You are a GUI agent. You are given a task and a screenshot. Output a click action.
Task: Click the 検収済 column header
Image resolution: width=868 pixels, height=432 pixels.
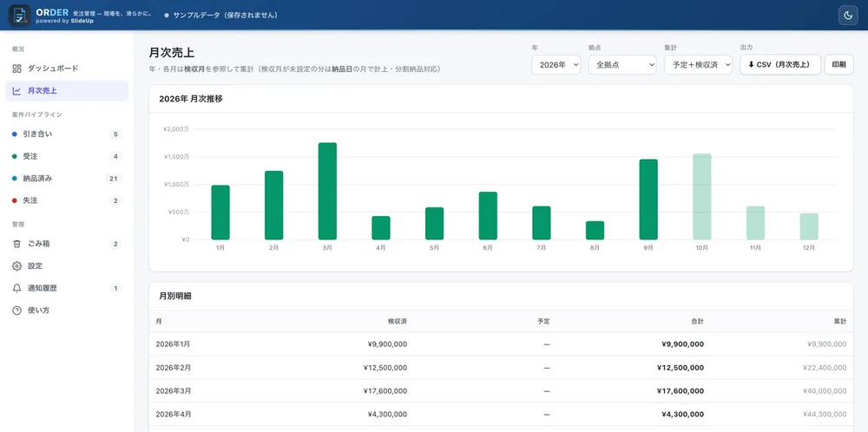(x=397, y=321)
